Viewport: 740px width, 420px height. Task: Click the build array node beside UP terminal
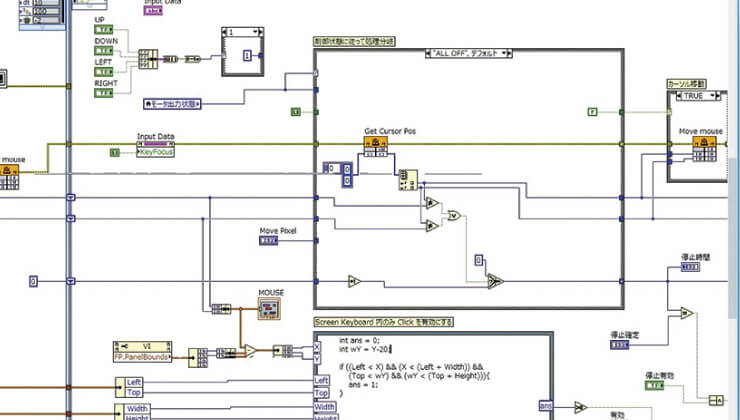(x=148, y=59)
